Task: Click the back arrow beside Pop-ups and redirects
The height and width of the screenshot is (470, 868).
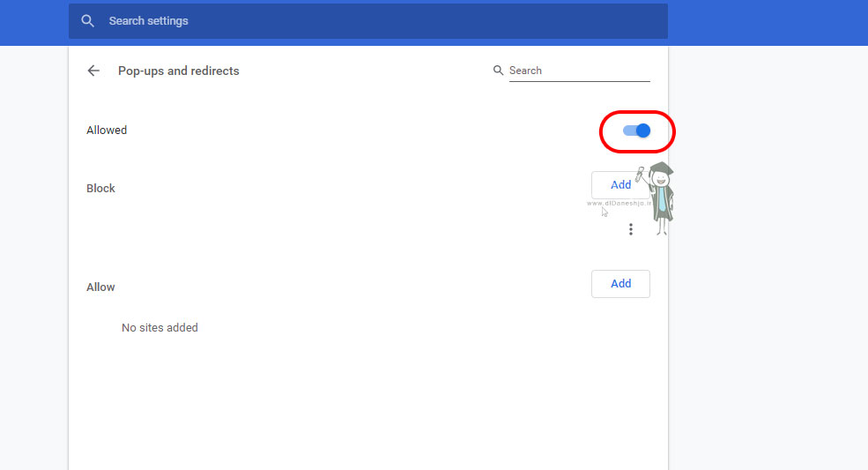Action: [x=93, y=71]
